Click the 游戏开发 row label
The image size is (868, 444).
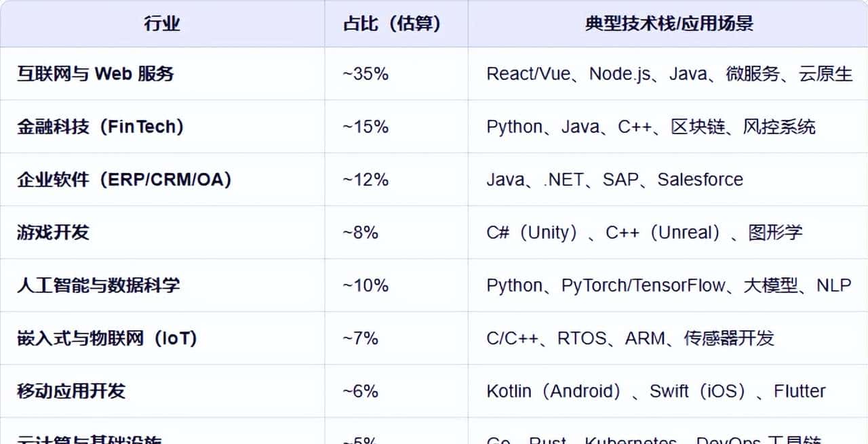(x=53, y=233)
